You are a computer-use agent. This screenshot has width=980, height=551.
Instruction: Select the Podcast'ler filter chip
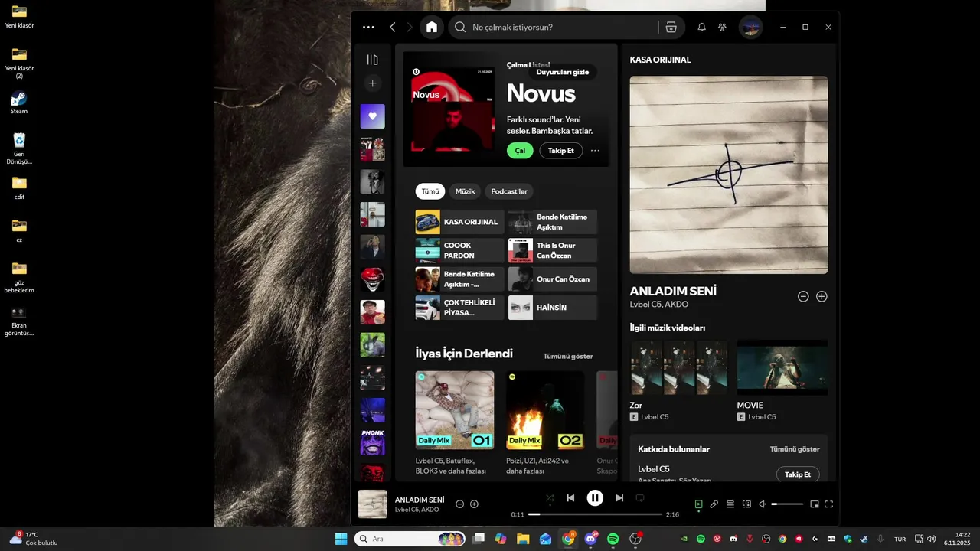click(x=509, y=191)
